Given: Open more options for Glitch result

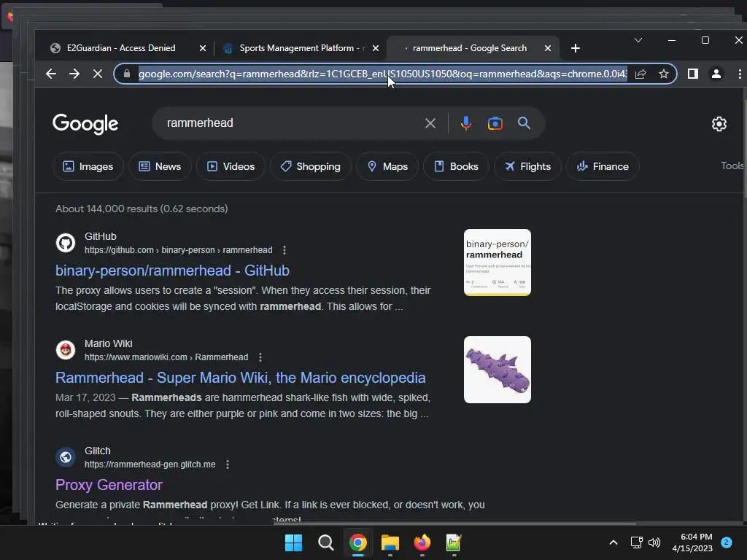Looking at the screenshot, I should click(x=228, y=464).
